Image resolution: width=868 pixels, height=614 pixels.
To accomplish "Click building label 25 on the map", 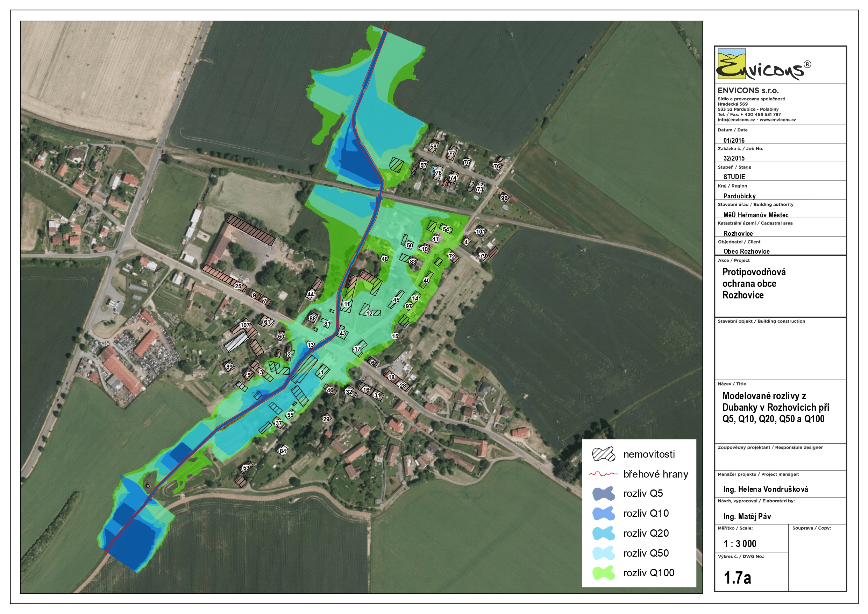I will pos(238,286).
